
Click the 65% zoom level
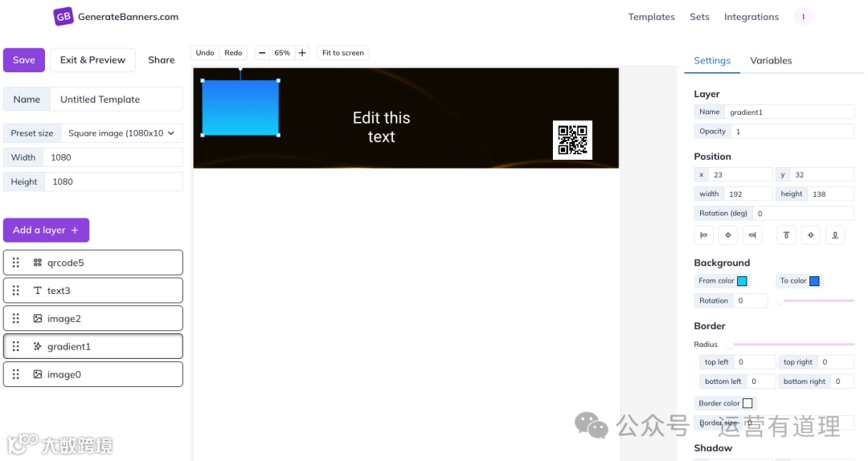coord(282,53)
